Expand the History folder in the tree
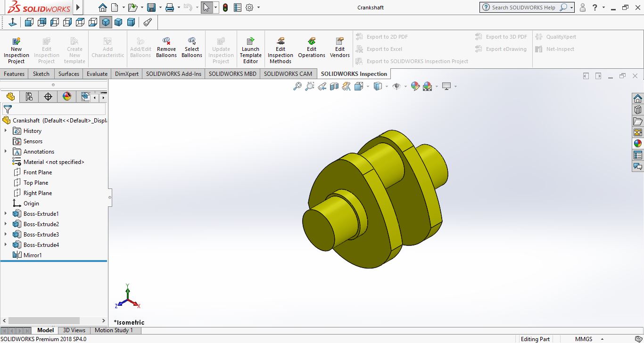Viewport: 644px width, 343px height. 6,131
